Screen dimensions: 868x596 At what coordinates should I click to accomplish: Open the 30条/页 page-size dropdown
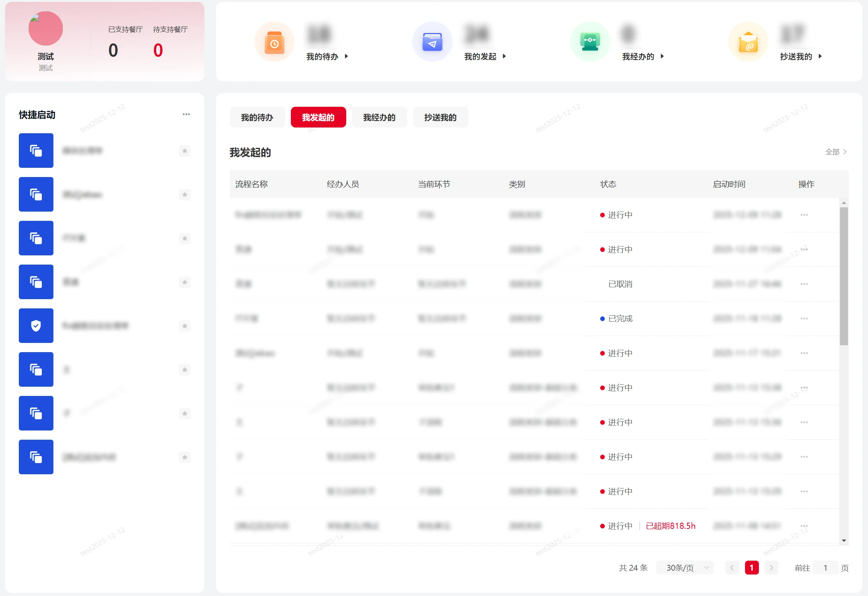pyautogui.click(x=685, y=568)
